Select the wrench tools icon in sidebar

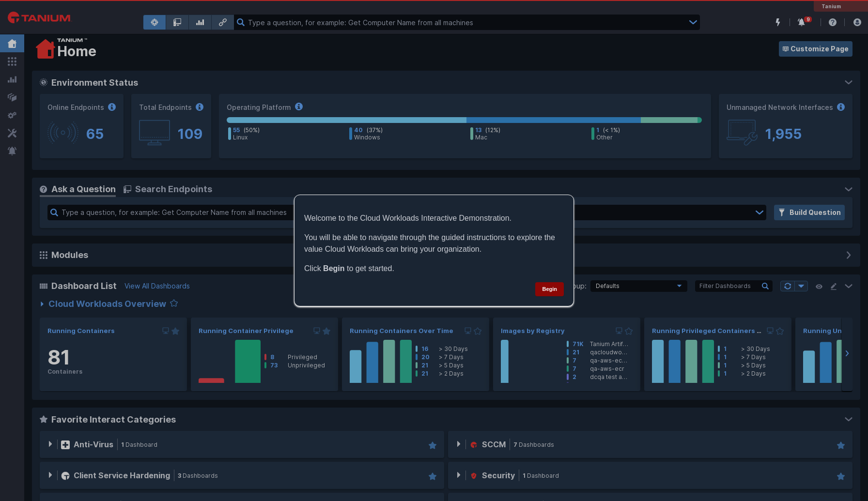12,133
